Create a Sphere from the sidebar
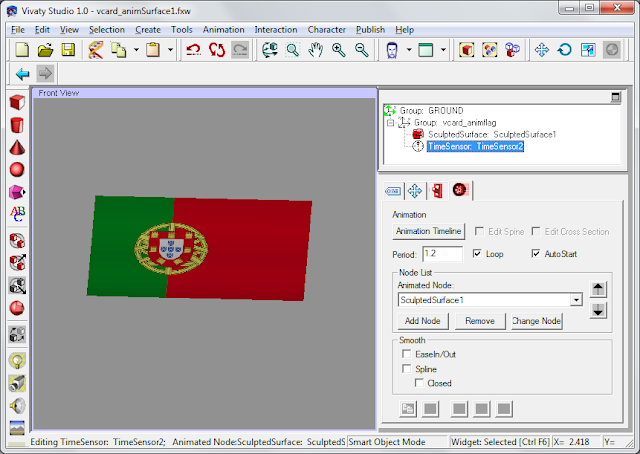The width and height of the screenshot is (640, 454). point(17,169)
